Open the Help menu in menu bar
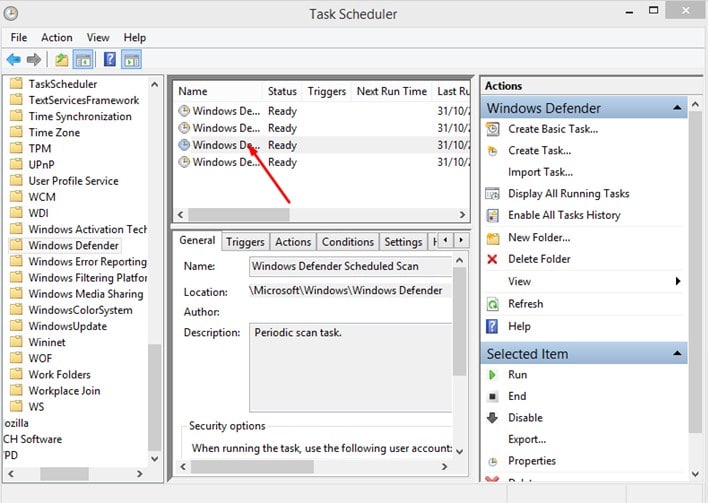708x503 pixels. [135, 37]
